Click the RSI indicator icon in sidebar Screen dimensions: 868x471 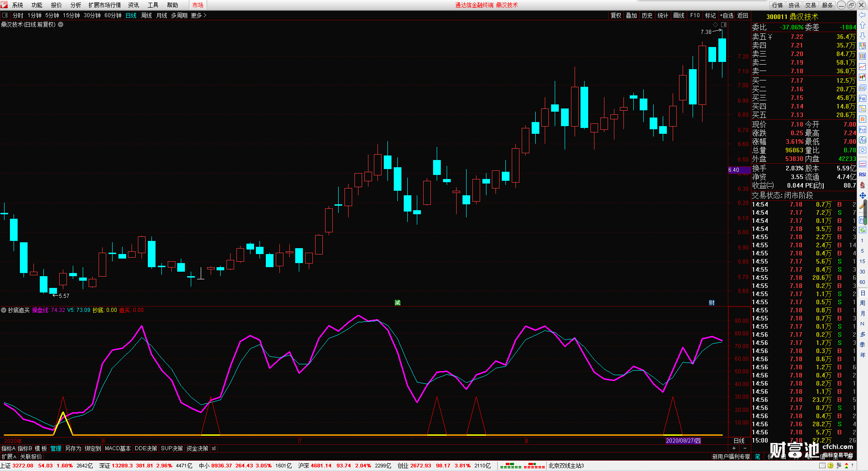[863, 174]
